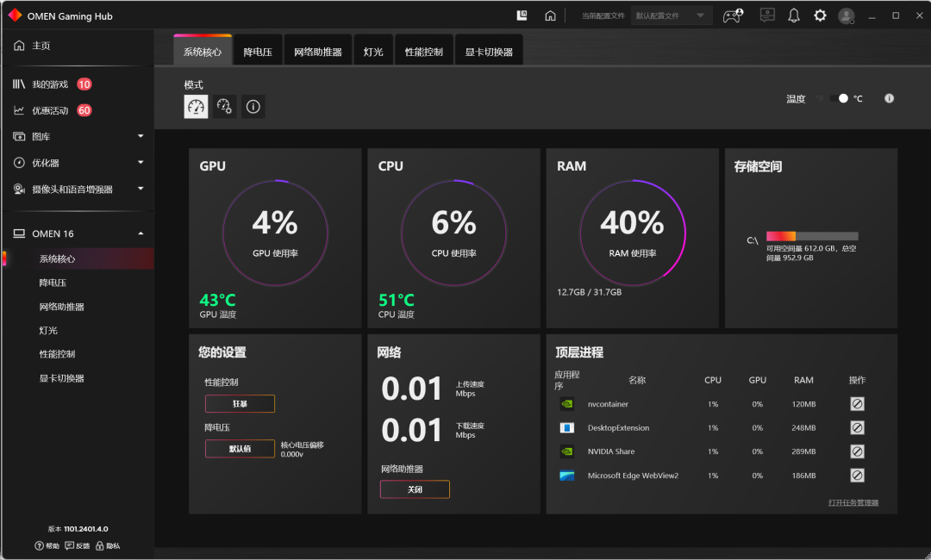This screenshot has height=560, width=931.
Task: Open the notifications bell
Action: pos(794,16)
